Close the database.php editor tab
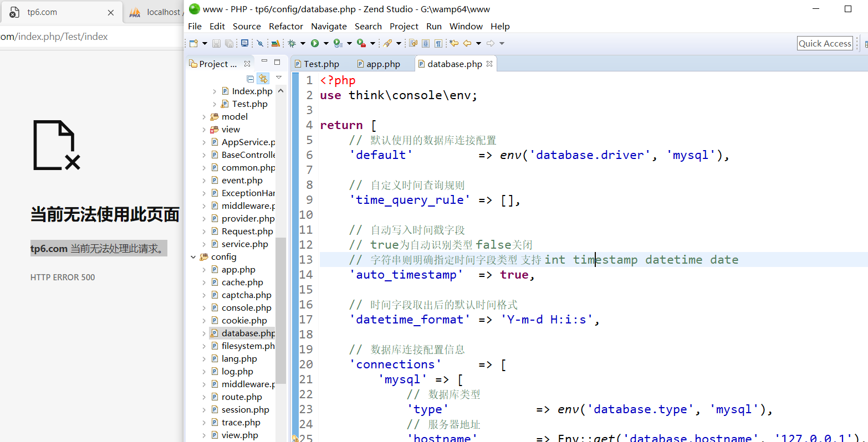Viewport: 868px width, 442px height. point(489,64)
